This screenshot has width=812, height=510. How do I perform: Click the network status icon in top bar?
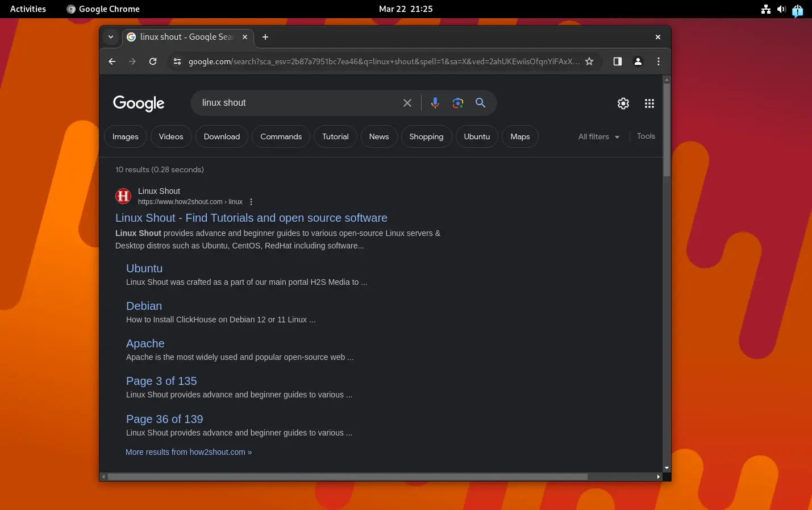pyautogui.click(x=766, y=9)
